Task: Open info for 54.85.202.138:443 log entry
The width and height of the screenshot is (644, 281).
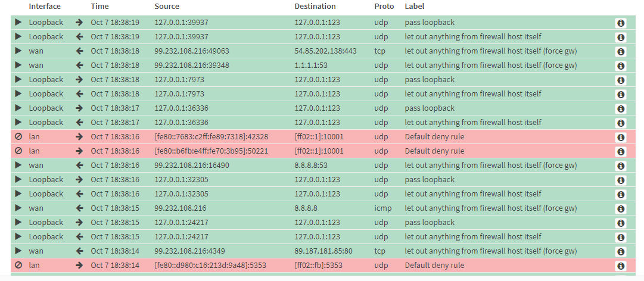Action: [x=621, y=52]
